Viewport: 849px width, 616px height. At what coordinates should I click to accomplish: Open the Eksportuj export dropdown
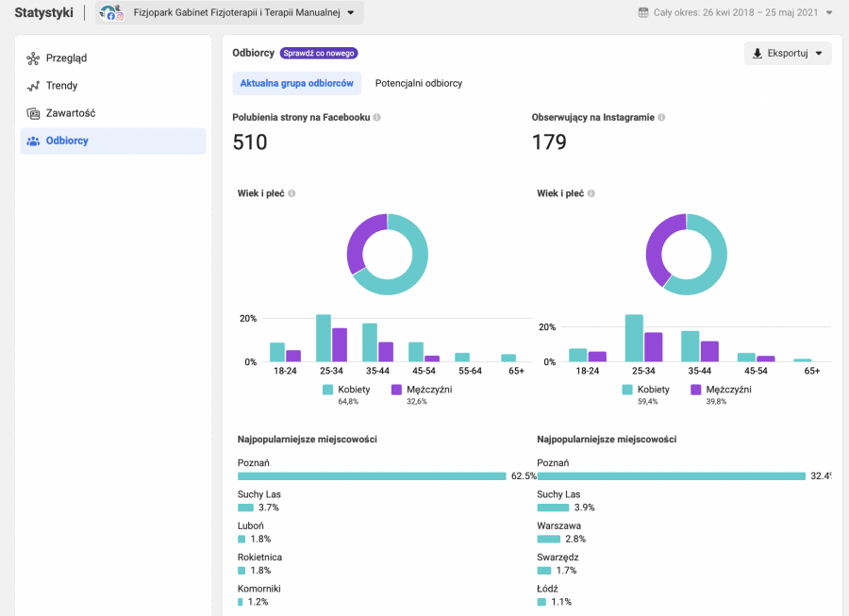[x=788, y=54]
